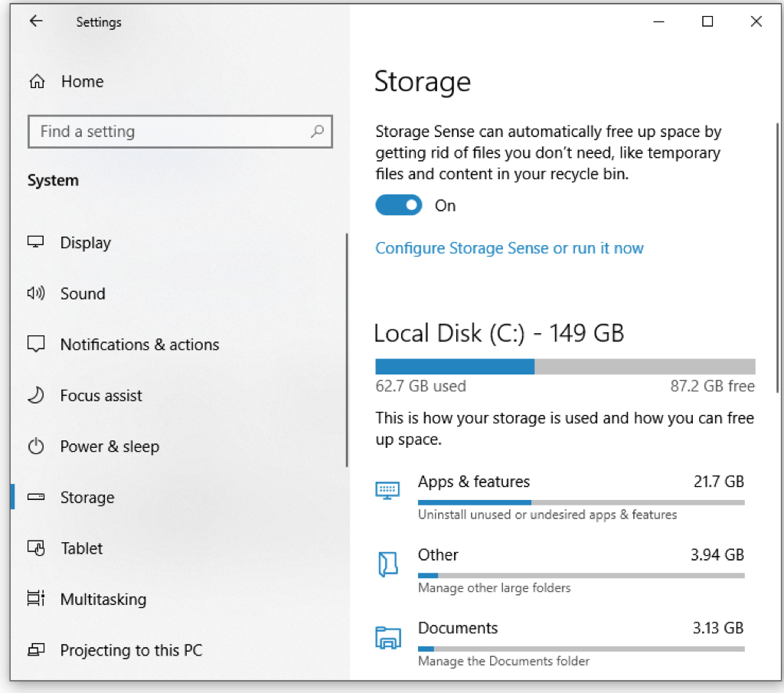Image resolution: width=784 pixels, height=693 pixels.
Task: Click the Projecting to this PC icon
Action: [x=35, y=649]
